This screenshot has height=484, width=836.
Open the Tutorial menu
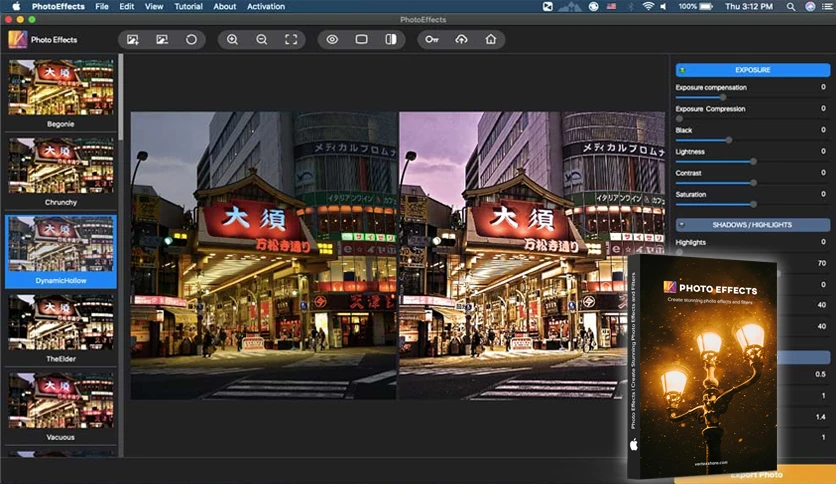click(x=188, y=6)
